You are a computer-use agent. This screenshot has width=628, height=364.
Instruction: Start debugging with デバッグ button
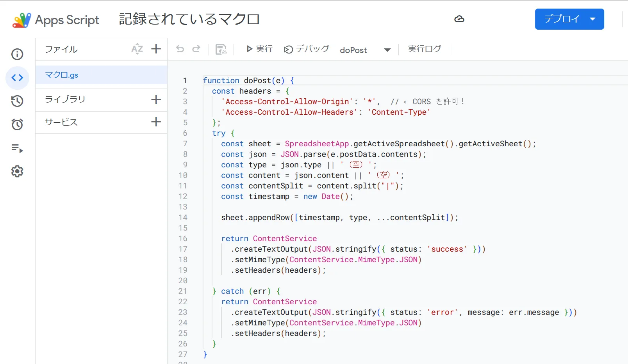307,49
